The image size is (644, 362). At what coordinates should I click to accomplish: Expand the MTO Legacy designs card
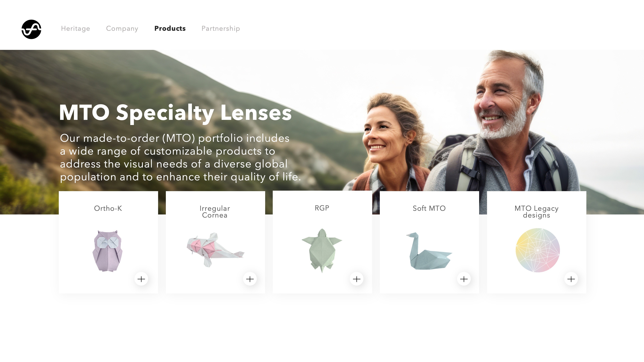[571, 279]
